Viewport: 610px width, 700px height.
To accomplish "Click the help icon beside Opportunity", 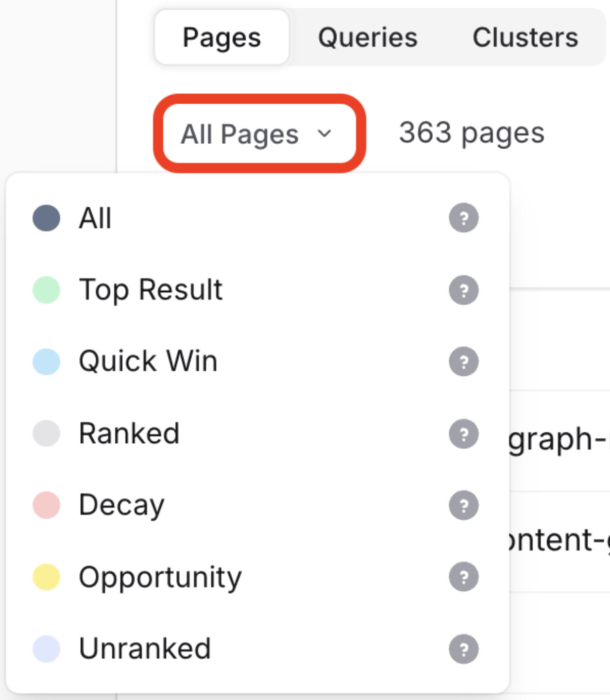I will (x=464, y=577).
